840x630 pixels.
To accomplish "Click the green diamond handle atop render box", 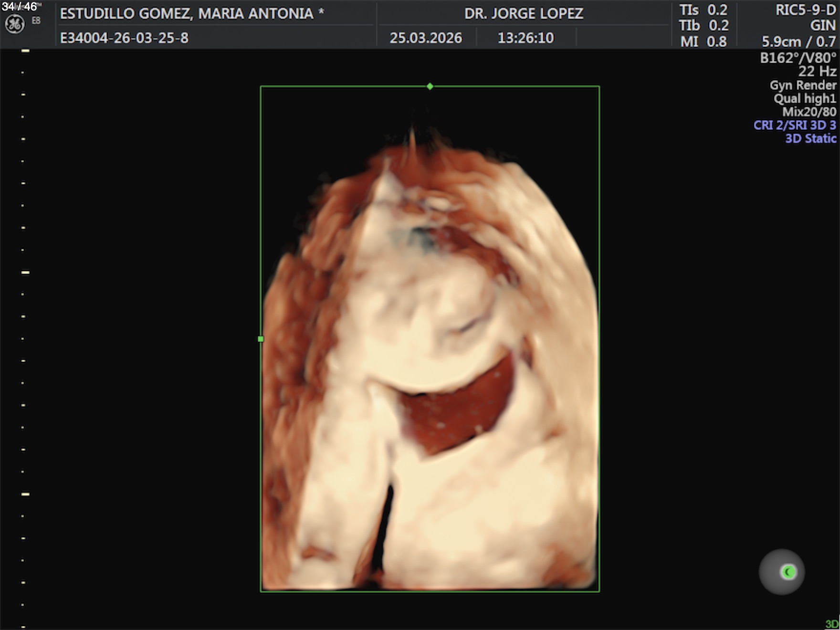I will point(430,86).
